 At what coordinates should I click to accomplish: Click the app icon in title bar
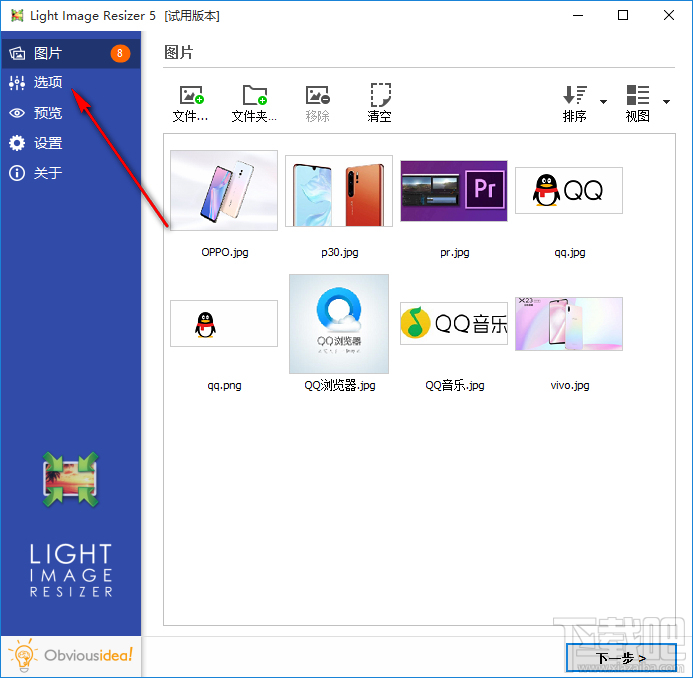[x=17, y=16]
